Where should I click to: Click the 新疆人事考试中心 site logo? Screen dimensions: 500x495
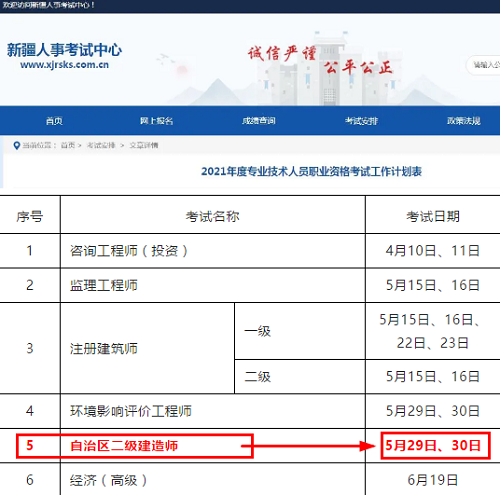64,50
